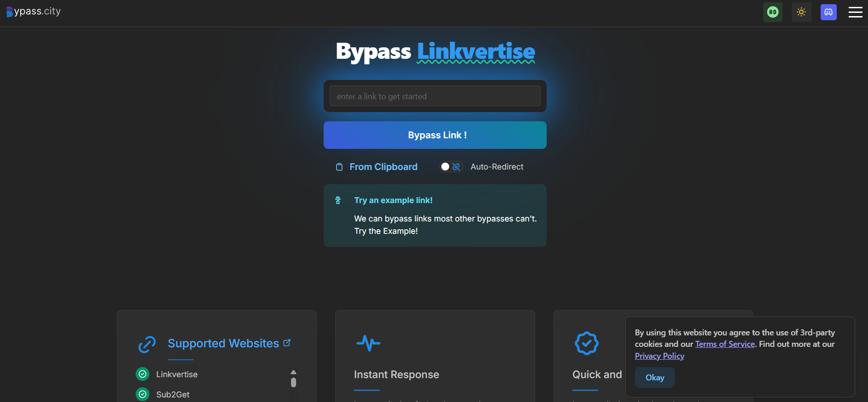
Task: Click the clipboard icon
Action: click(x=339, y=167)
